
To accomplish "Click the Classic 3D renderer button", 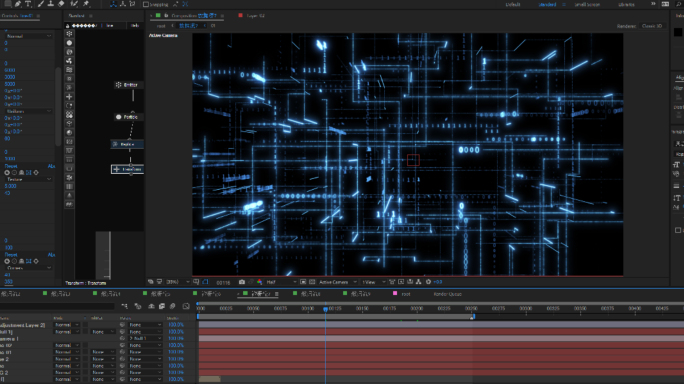I will point(652,26).
